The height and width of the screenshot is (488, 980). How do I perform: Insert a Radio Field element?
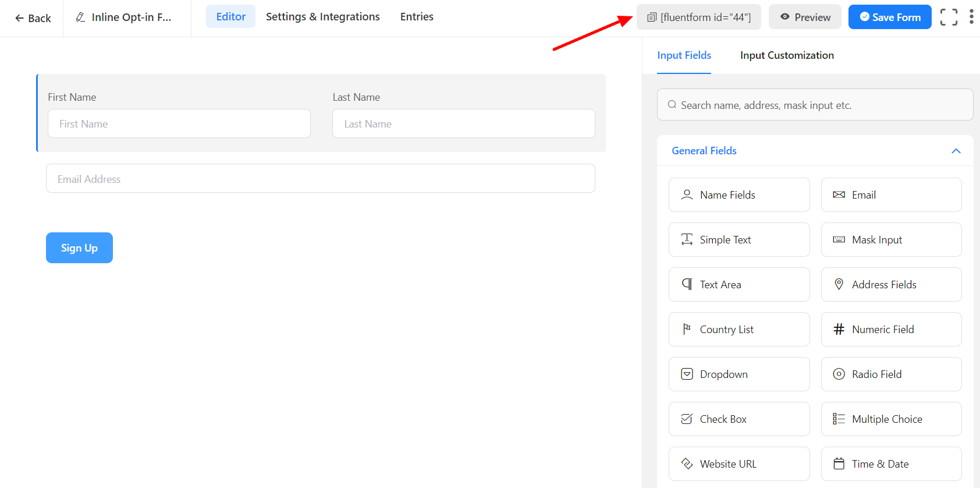pos(891,374)
